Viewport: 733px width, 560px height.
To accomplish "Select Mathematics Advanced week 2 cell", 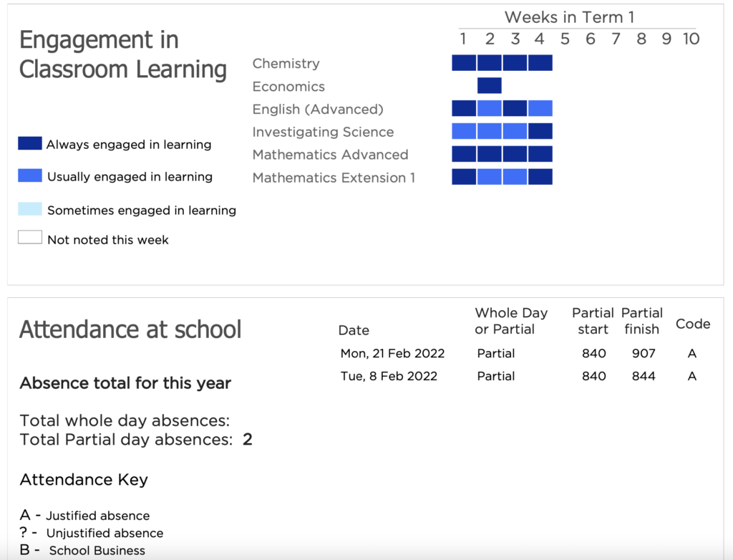I will tap(490, 154).
